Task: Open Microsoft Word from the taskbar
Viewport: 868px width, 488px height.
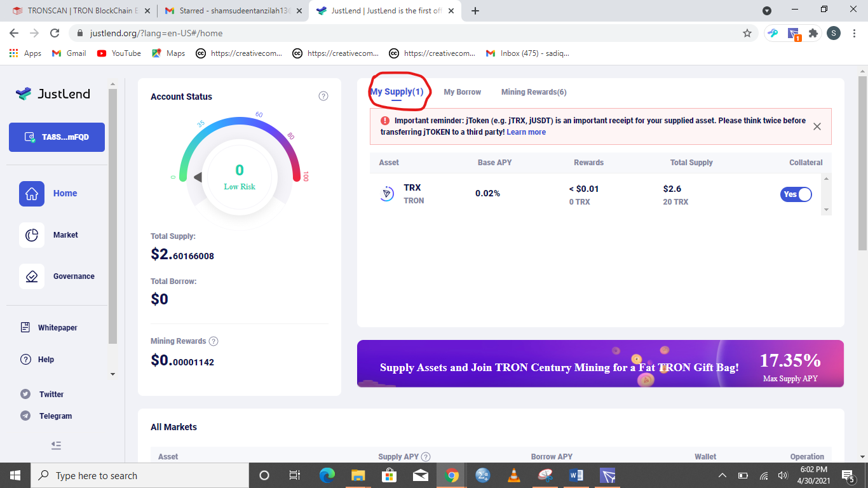Action: (x=576, y=475)
